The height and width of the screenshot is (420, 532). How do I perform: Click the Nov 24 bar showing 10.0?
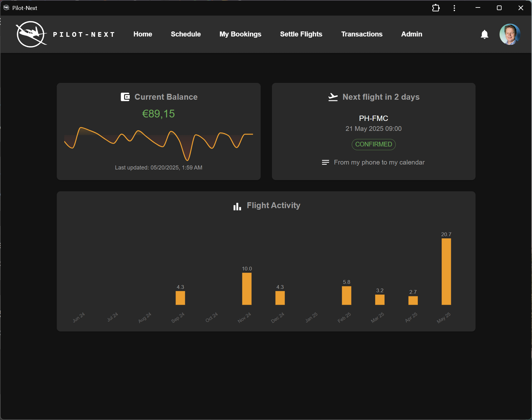(x=247, y=289)
